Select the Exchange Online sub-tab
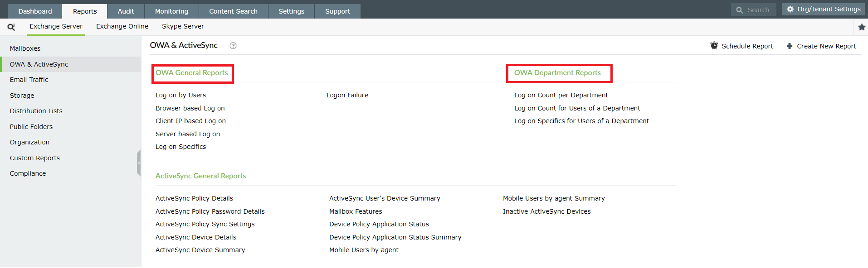The height and width of the screenshot is (268, 868). [122, 26]
